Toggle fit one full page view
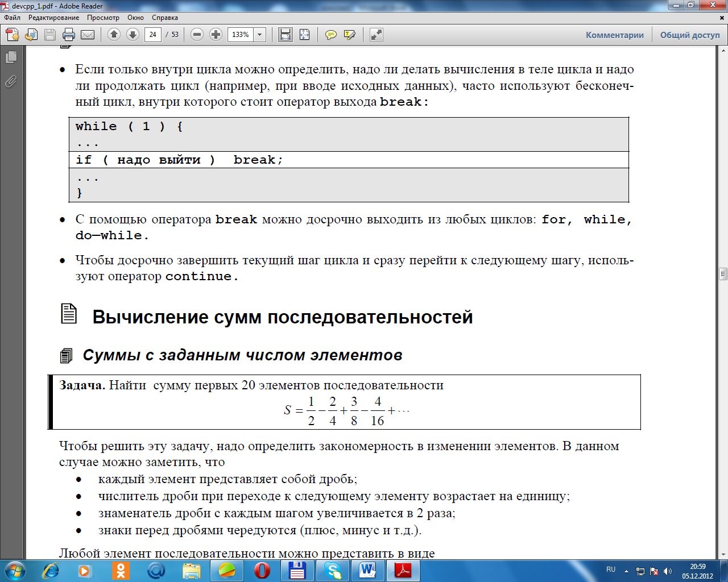Viewport: 728px width, 582px height. pyautogui.click(x=304, y=35)
